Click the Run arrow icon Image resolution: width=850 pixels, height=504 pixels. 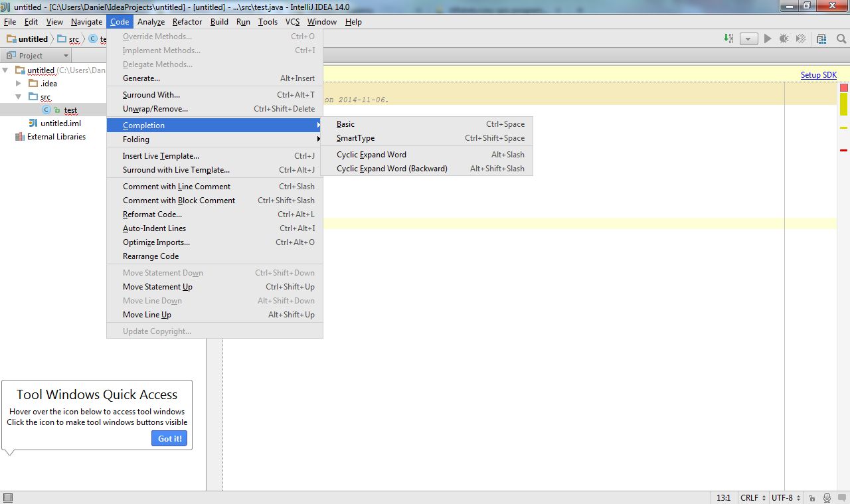[x=768, y=39]
